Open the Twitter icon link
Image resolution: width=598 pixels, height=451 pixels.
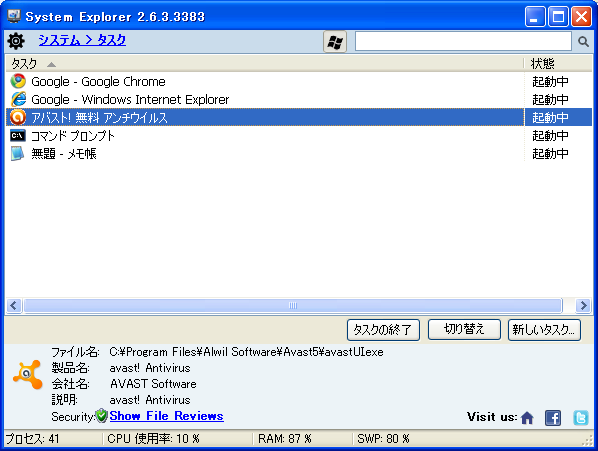click(581, 418)
